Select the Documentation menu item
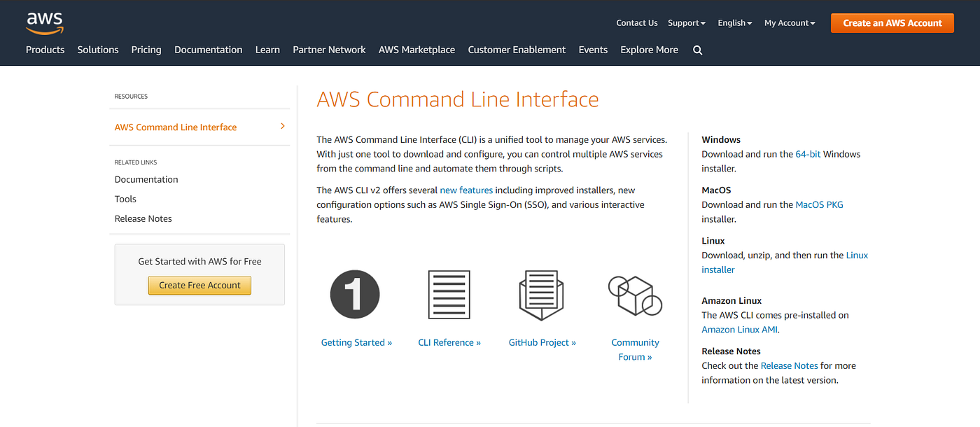 point(208,50)
